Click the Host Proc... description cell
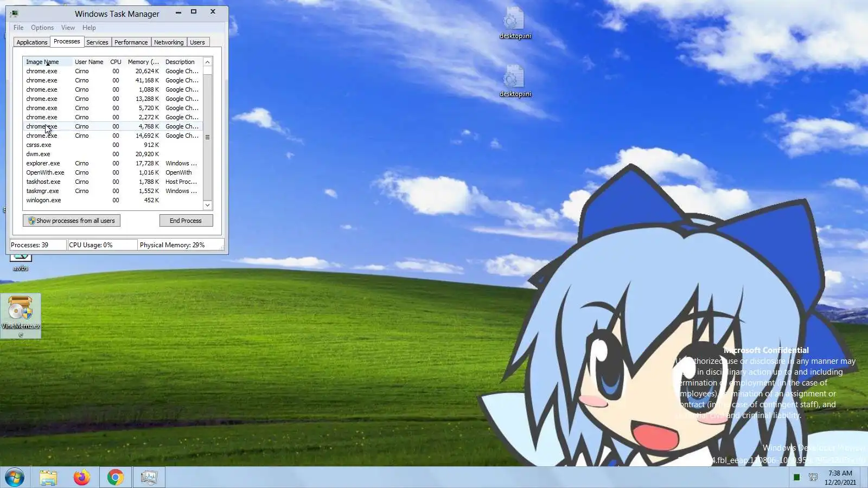Viewport: 868px width, 488px height. click(x=181, y=182)
